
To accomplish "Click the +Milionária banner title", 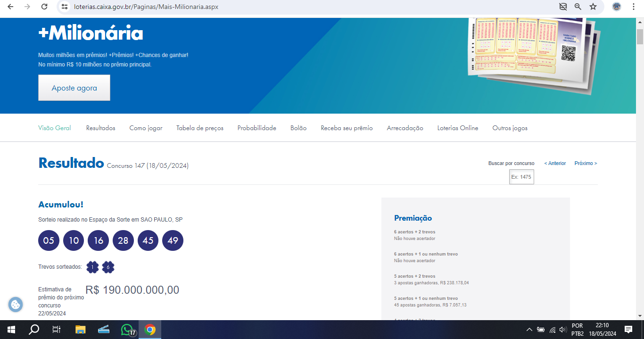I will tap(91, 33).
